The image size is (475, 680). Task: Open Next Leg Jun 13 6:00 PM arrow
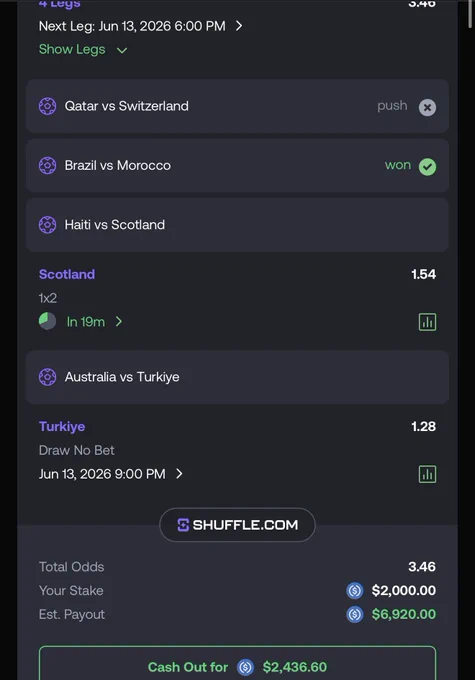pos(239,26)
